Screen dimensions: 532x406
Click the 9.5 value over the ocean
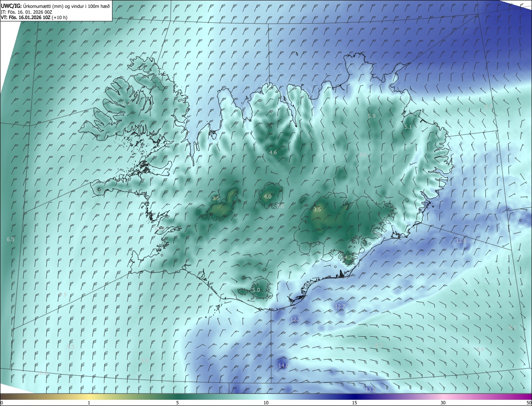(71, 347)
